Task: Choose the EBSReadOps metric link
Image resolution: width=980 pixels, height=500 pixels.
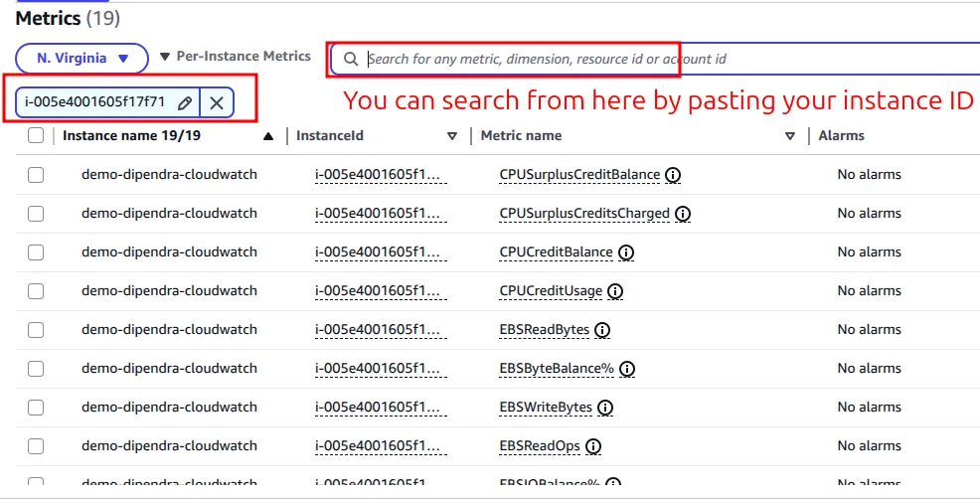Action: click(540, 446)
